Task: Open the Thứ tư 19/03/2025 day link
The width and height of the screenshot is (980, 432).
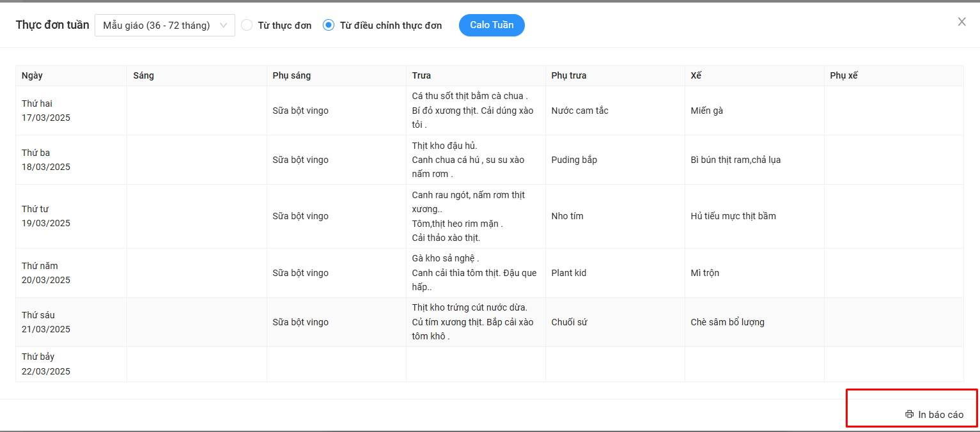Action: [45, 216]
